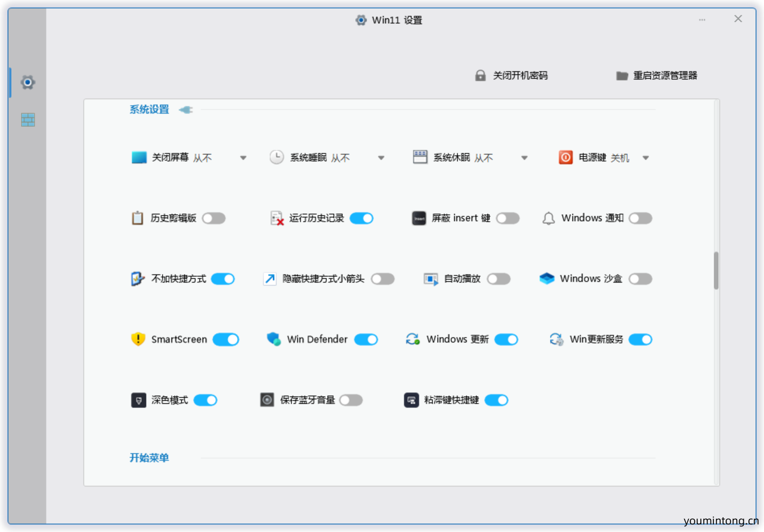Click the 系统设置 section heading
The height and width of the screenshot is (532, 764).
click(149, 110)
